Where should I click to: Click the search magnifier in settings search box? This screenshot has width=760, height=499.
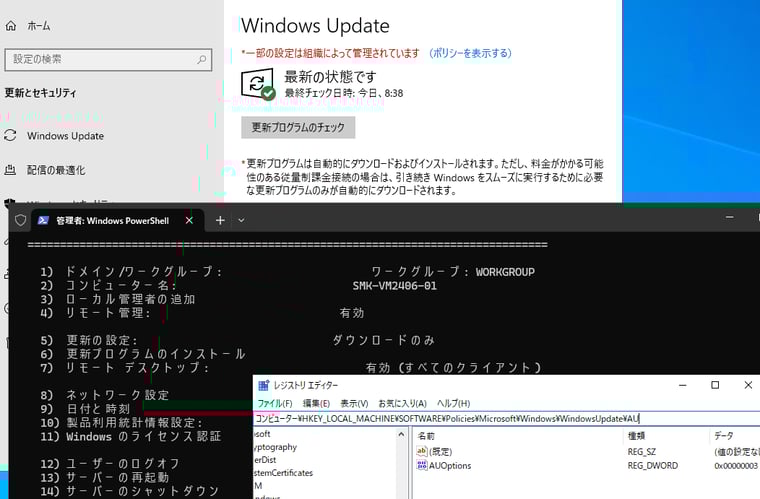point(202,59)
